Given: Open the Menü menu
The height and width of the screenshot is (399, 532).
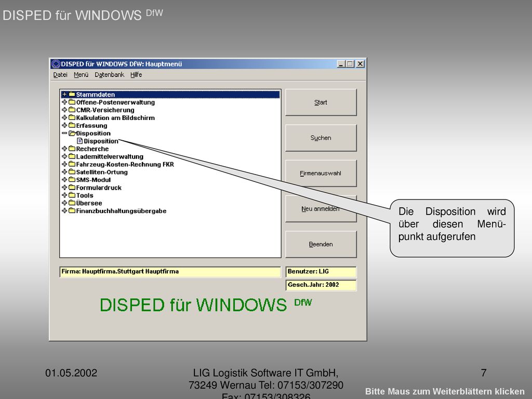Looking at the screenshot, I should point(81,75).
